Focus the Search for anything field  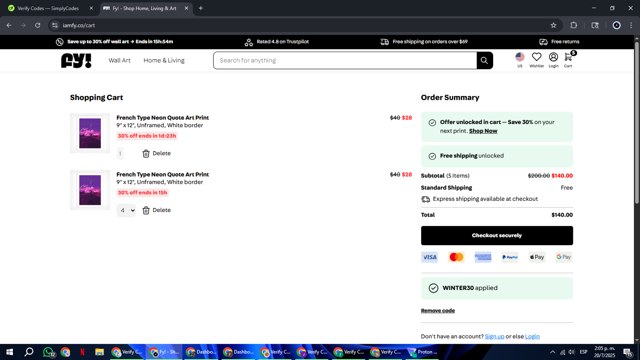coord(345,60)
